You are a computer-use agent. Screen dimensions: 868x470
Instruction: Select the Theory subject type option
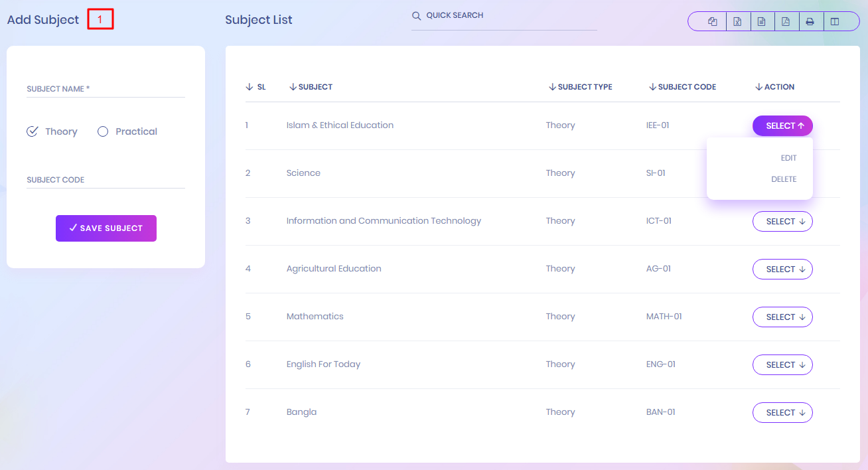click(x=33, y=131)
